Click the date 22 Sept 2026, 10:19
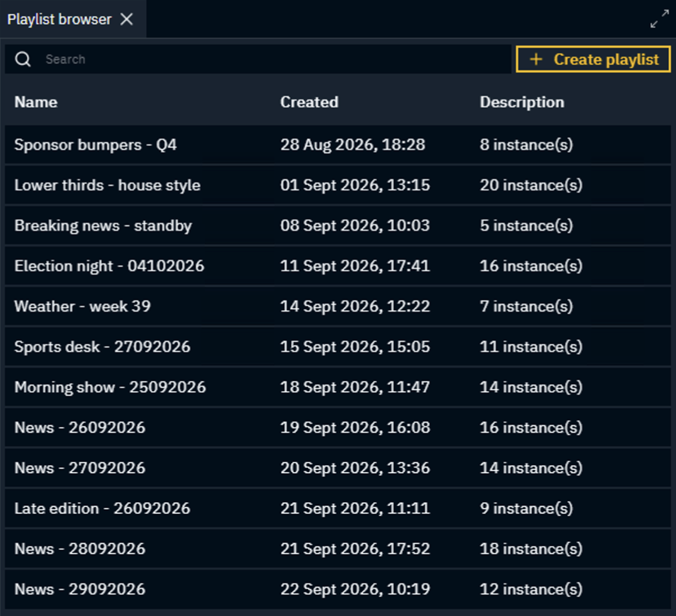 (355, 590)
